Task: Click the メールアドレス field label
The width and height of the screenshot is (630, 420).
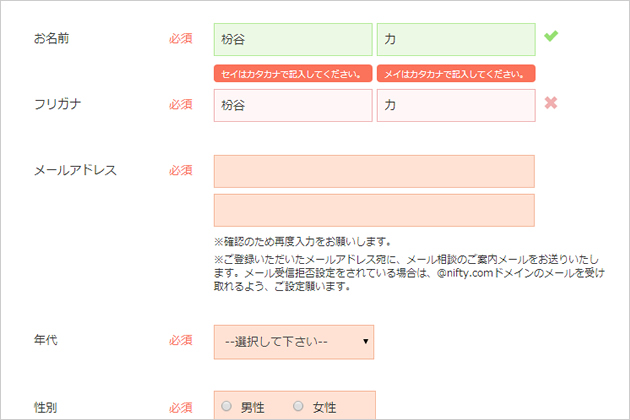Action: [x=75, y=170]
